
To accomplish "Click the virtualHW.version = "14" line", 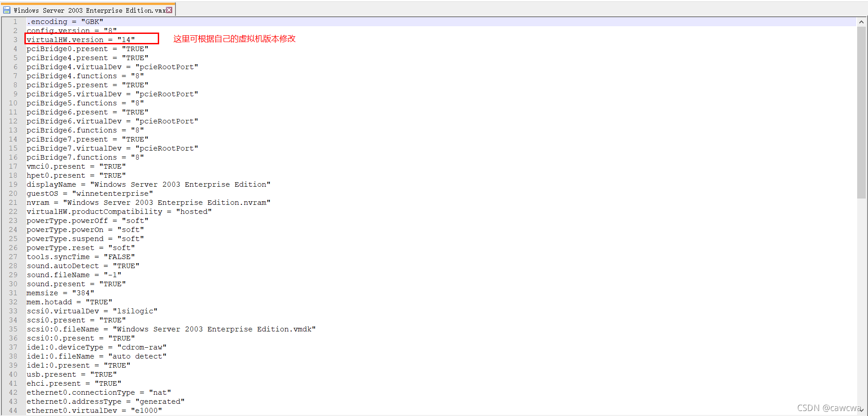I will point(80,40).
